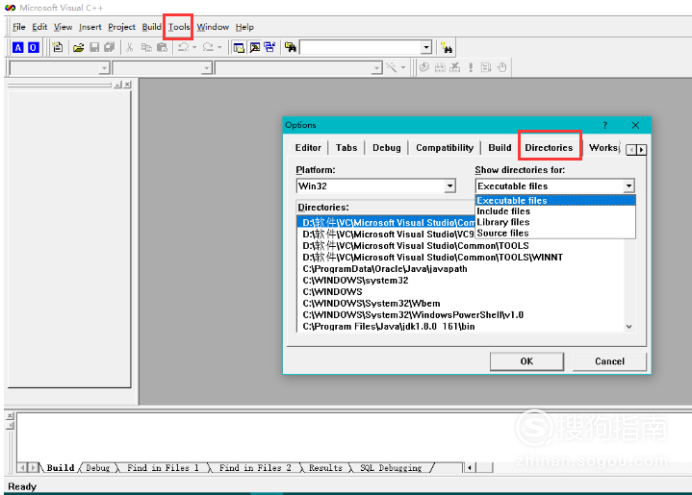Click OK in the Options dialog
This screenshot has height=495, width=692.
point(527,361)
